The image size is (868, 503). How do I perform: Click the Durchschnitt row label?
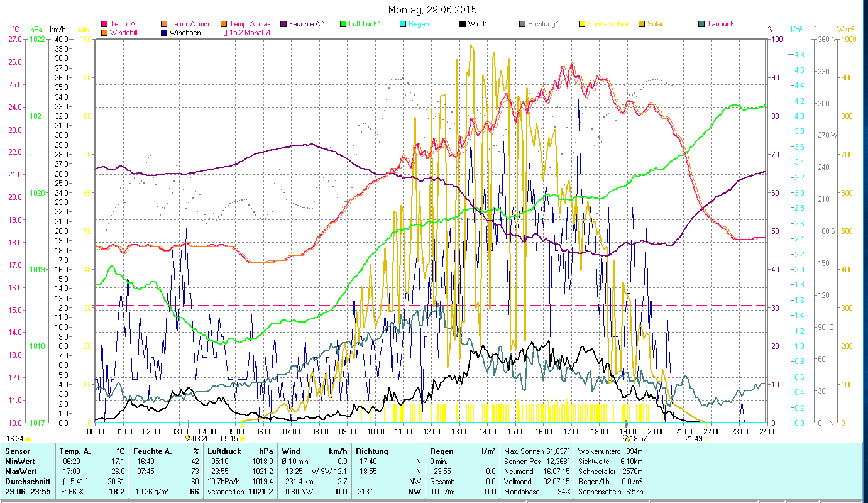pos(28,482)
